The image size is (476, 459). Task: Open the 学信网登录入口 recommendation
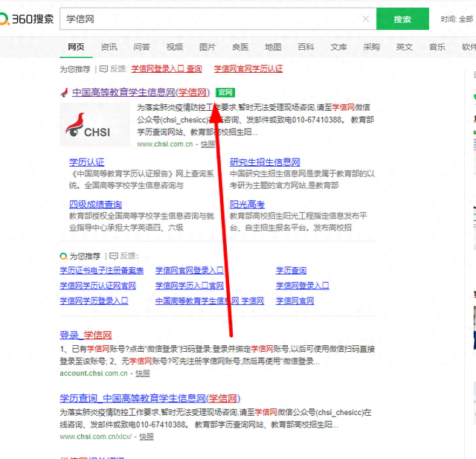(303, 286)
